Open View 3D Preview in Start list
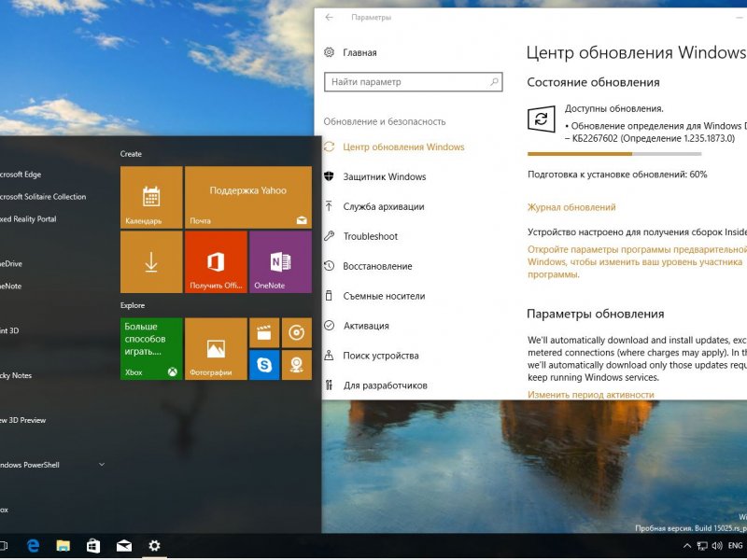This screenshot has width=747, height=560. tap(22, 420)
